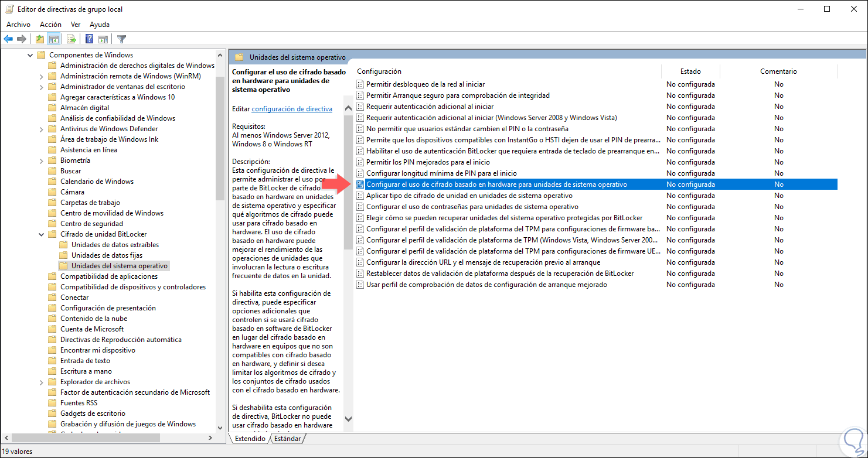This screenshot has height=458, width=868.
Task: Go up one level in tree
Action: [39, 39]
